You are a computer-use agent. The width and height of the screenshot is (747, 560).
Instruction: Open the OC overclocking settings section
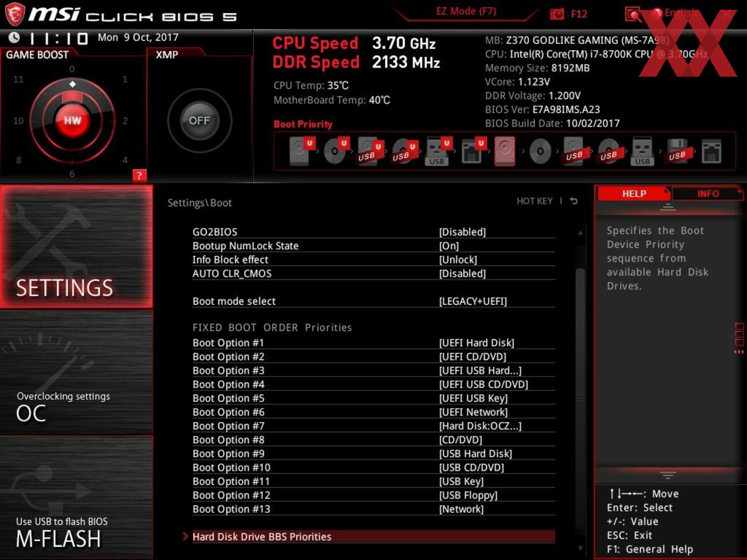tap(76, 373)
